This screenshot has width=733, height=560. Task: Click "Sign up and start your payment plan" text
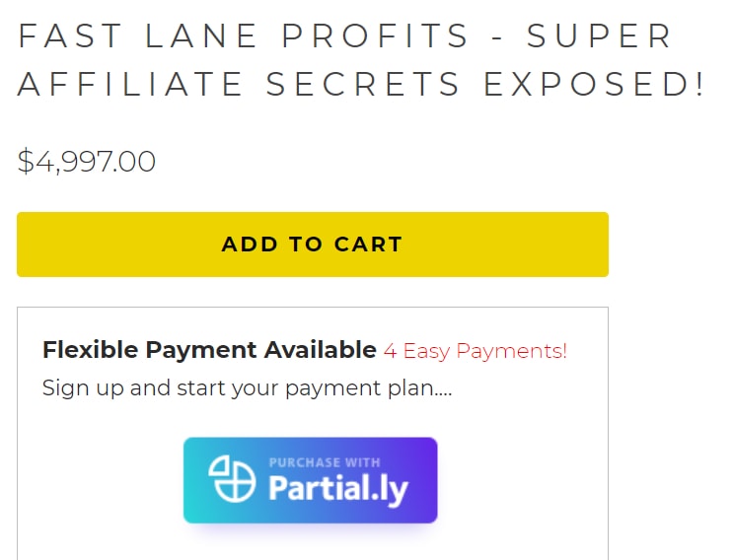tap(247, 387)
